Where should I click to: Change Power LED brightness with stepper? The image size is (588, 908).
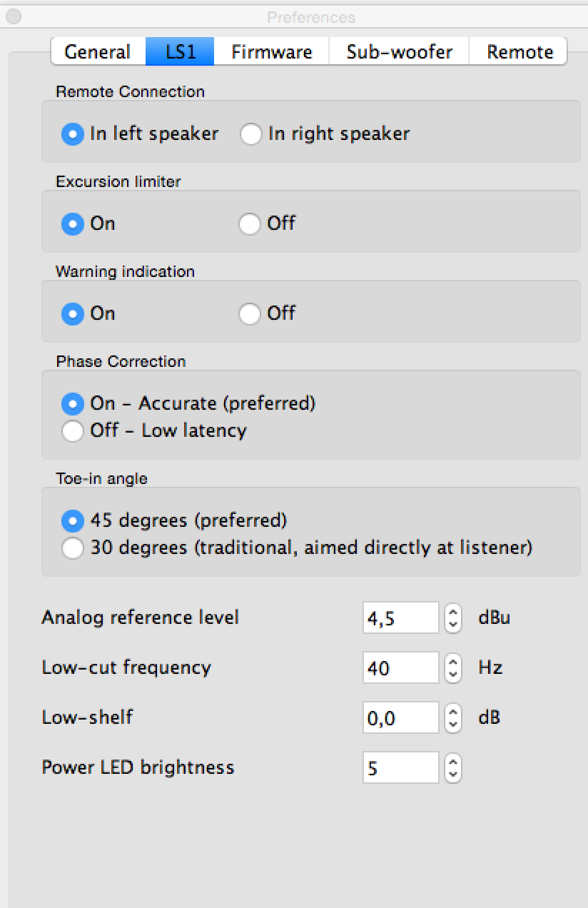(452, 767)
